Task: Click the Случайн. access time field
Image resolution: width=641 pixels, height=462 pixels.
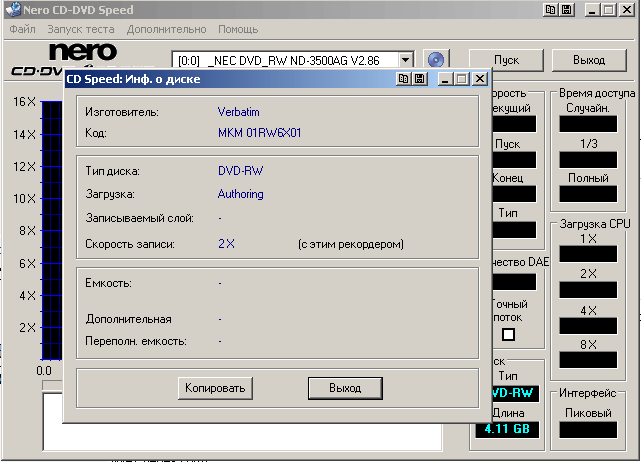Action: (x=588, y=124)
